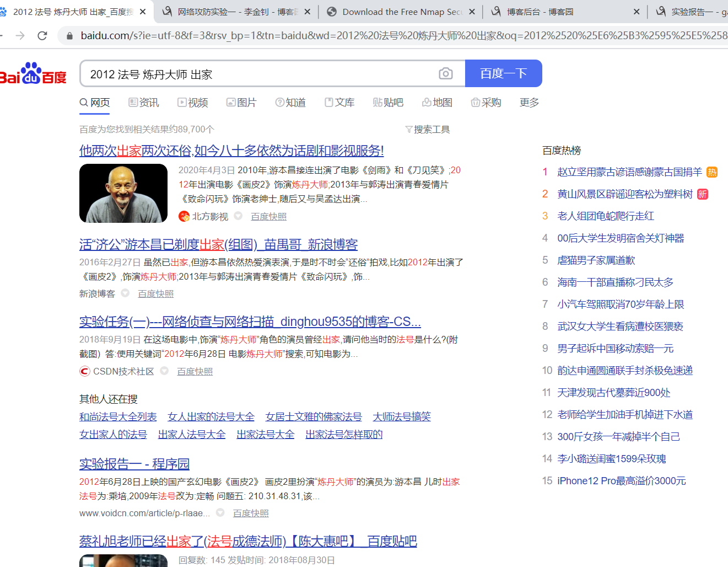The width and height of the screenshot is (728, 567).
Task: Click the 百度一下 search button
Action: pos(504,73)
